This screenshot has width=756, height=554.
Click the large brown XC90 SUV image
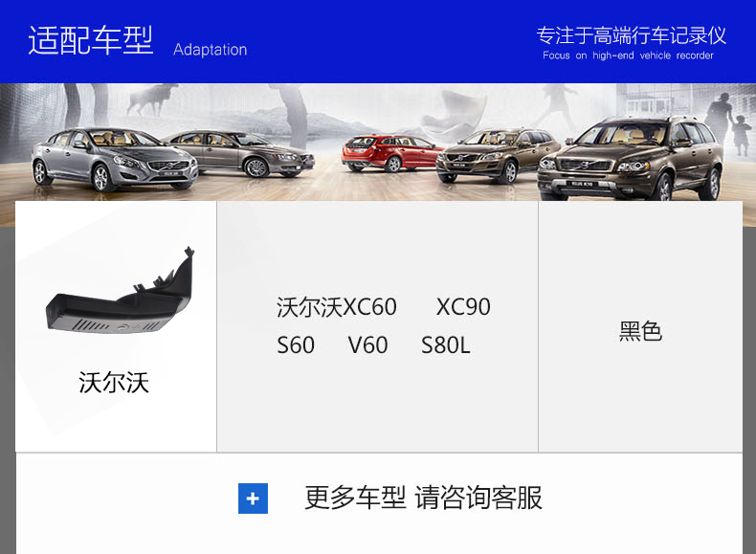click(631, 158)
